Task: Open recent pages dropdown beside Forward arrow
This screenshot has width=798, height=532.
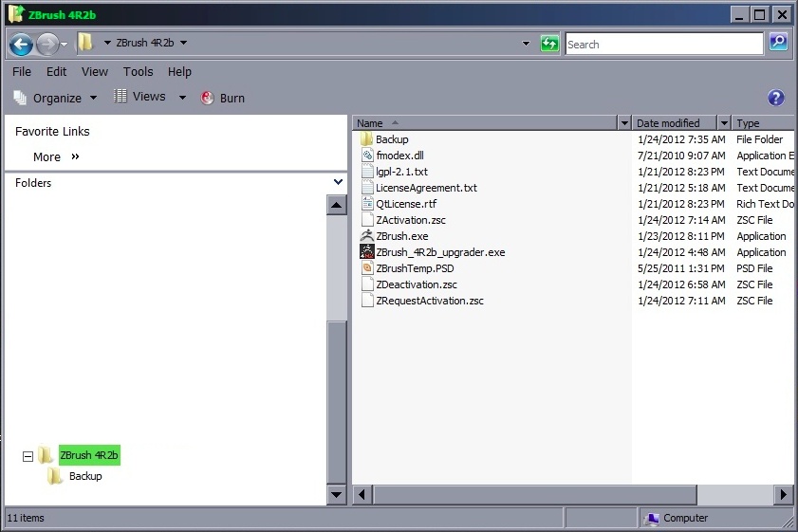Action: click(x=65, y=45)
